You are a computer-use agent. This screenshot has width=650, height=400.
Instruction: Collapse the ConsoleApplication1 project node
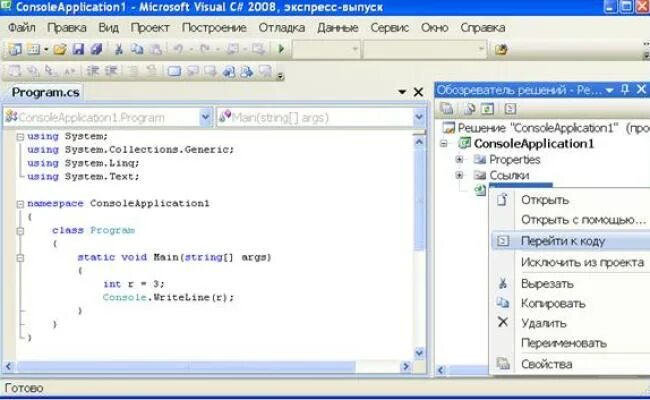point(444,144)
